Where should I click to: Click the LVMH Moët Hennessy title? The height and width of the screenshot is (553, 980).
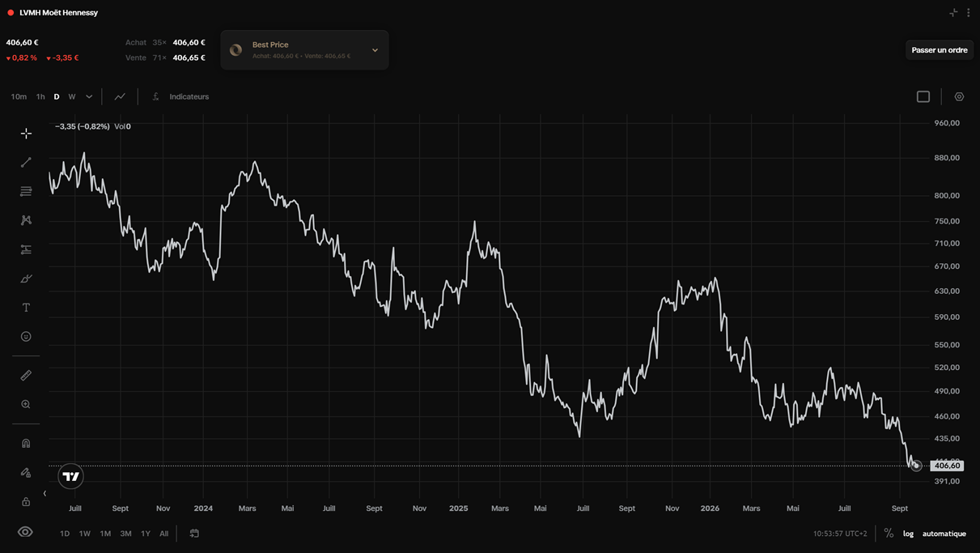[x=59, y=13]
